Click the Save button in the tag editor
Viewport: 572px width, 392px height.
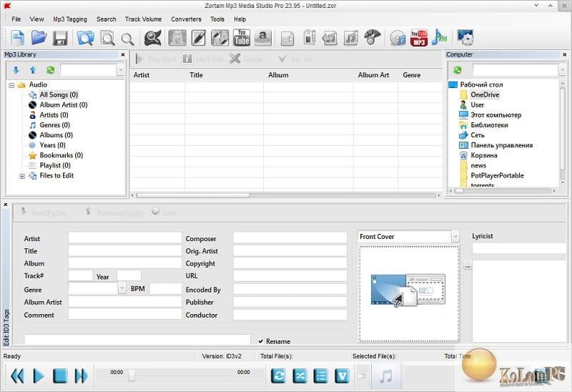[164, 212]
